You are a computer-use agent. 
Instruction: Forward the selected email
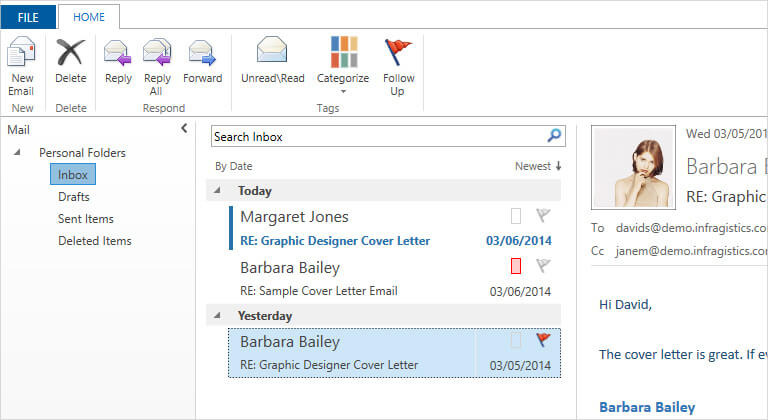pos(202,54)
